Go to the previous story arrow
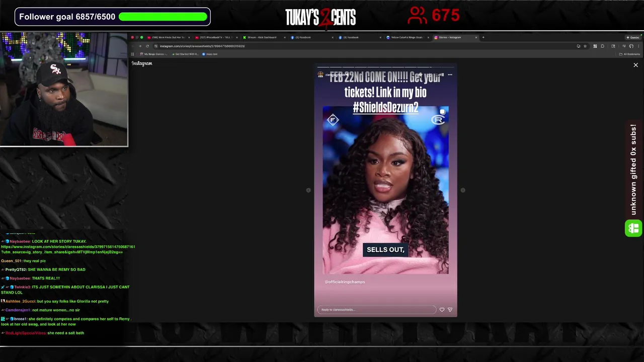This screenshot has height=362, width=644. click(308, 190)
